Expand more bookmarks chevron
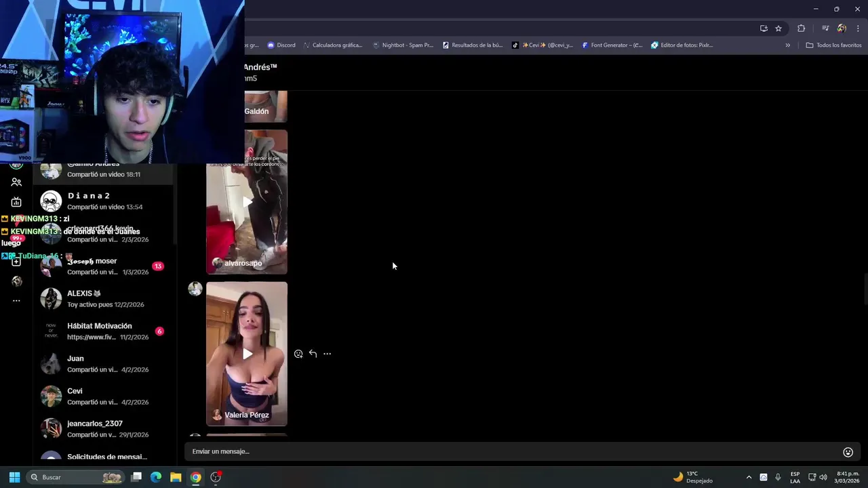 point(788,45)
